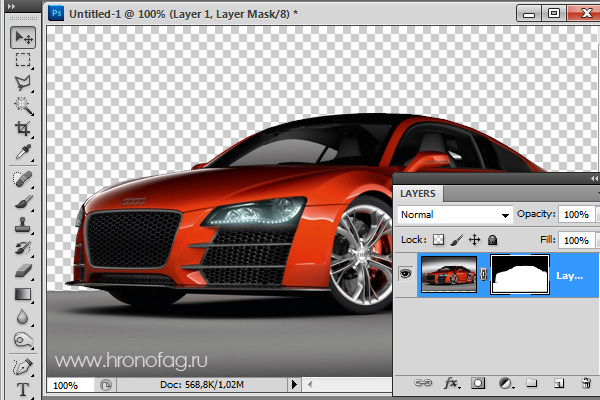Click the Untitled-1 document title
Screen dimensions: 600x400
tap(178, 13)
